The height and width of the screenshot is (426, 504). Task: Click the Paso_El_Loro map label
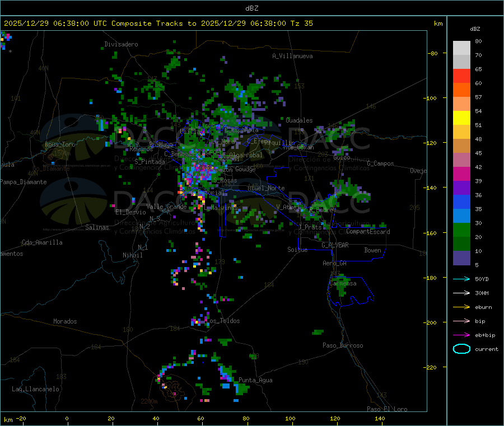tap(387, 409)
